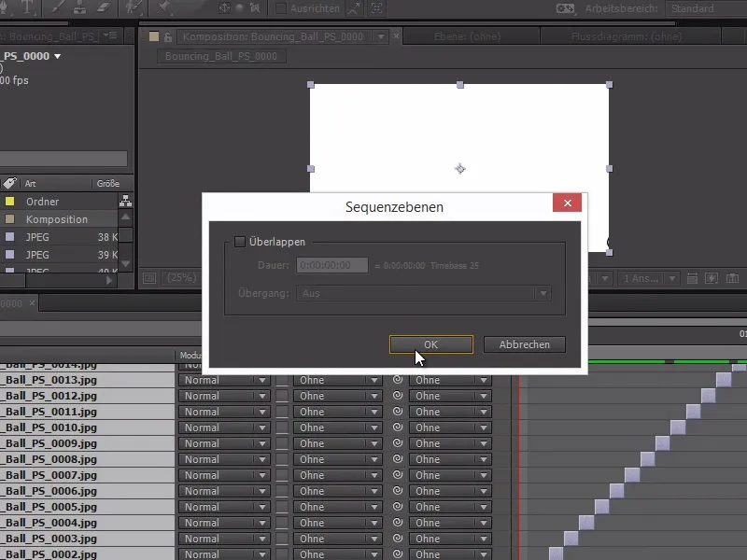Close the composition viewer tab
This screenshot has height=560, width=747.
click(396, 35)
